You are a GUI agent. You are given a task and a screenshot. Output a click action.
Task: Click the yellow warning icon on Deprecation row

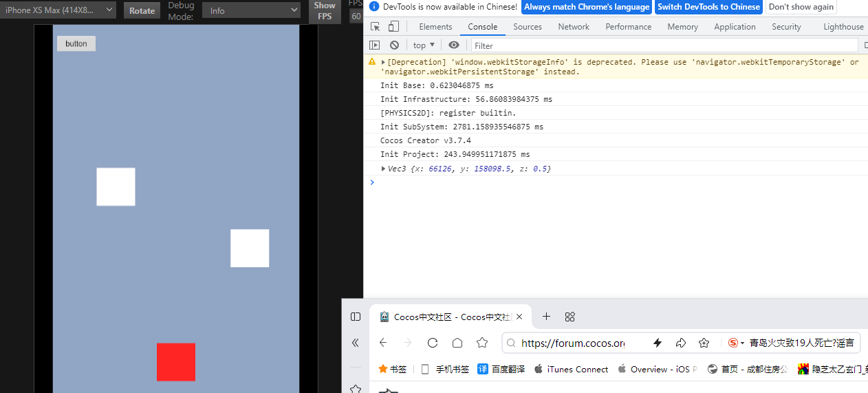click(x=372, y=62)
